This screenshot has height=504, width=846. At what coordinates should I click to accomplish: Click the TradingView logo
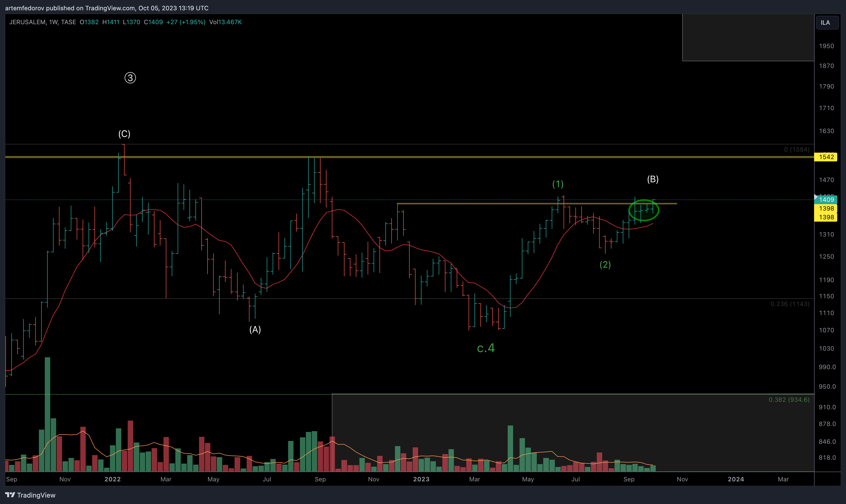click(x=30, y=495)
